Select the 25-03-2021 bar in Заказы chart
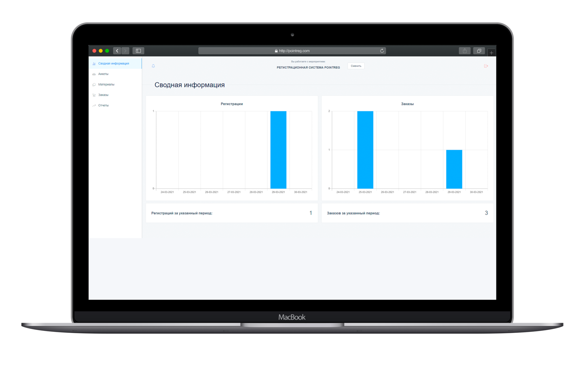588x378 pixels. pyautogui.click(x=365, y=150)
